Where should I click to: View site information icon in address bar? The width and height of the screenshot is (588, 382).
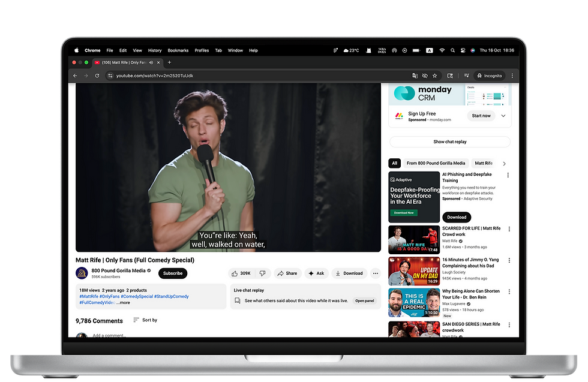point(110,76)
